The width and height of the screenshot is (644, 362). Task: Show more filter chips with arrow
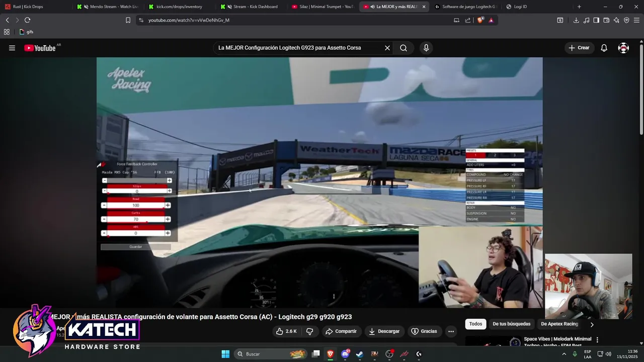(592, 324)
